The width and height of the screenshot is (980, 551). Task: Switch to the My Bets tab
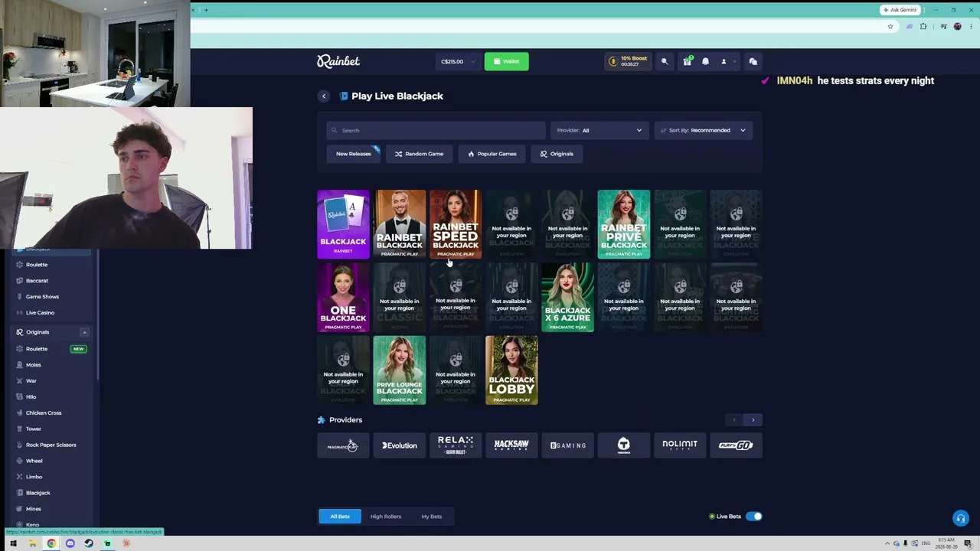[432, 517]
